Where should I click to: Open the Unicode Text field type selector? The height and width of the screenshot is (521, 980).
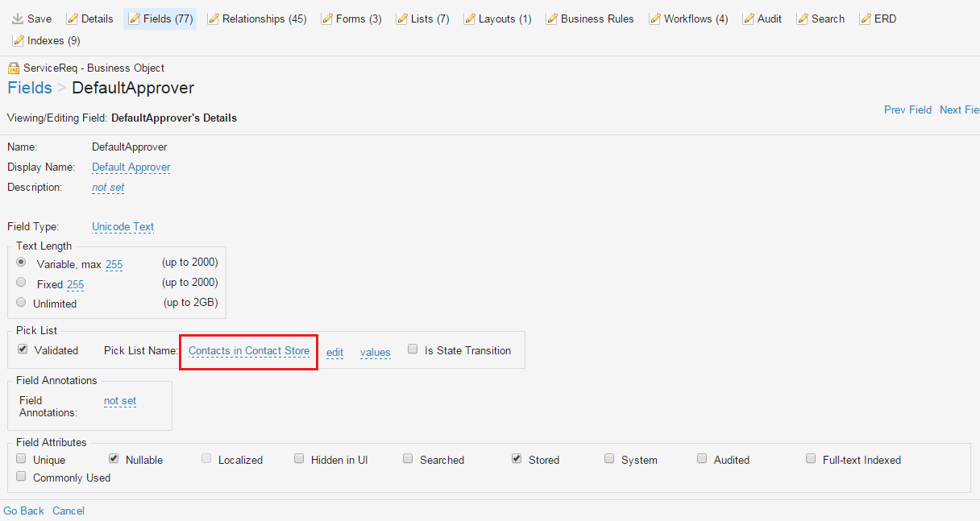(122, 227)
